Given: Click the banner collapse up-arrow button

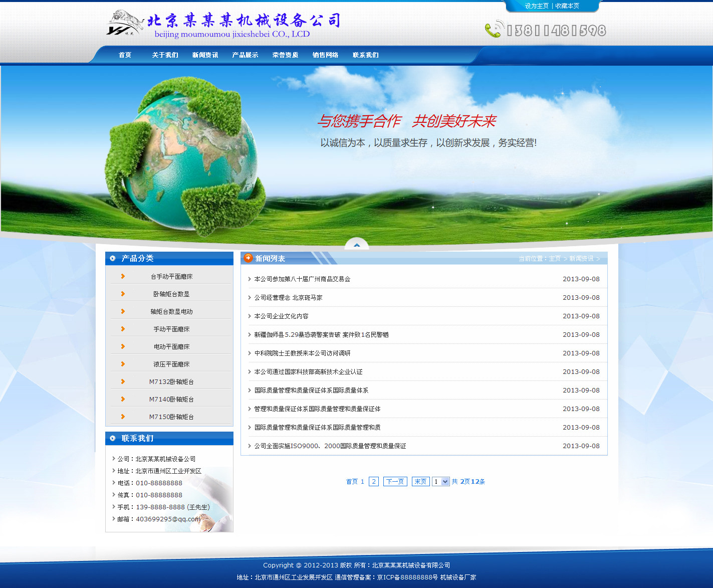Looking at the screenshot, I should [357, 244].
